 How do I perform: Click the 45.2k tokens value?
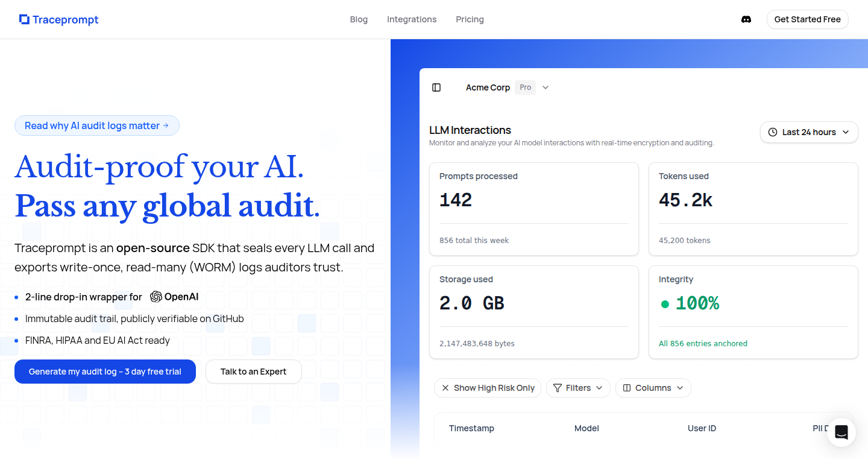685,200
